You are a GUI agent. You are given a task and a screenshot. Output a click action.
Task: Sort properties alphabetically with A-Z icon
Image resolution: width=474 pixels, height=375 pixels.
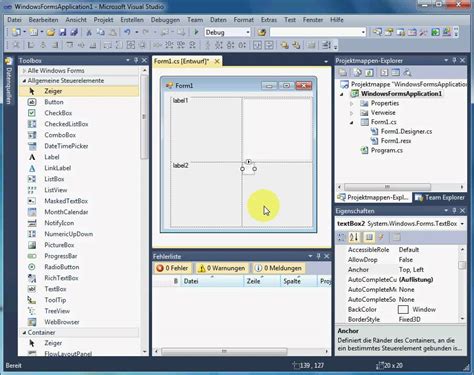[x=354, y=237]
